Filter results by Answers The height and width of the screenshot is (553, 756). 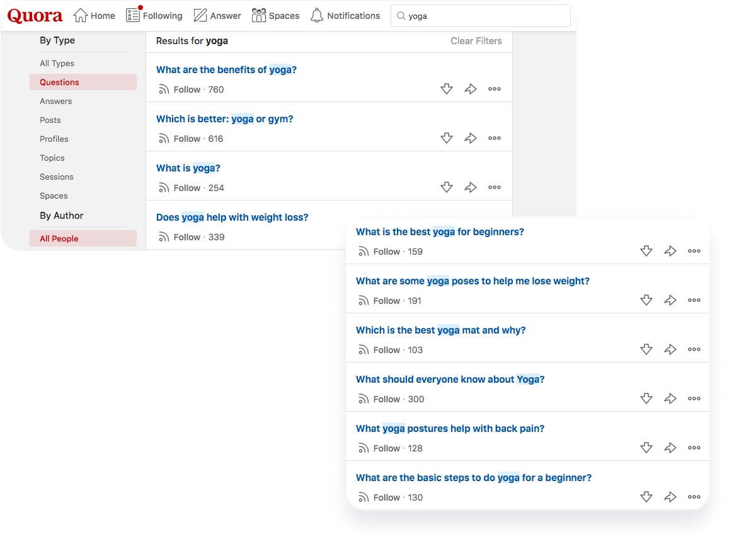(x=55, y=101)
